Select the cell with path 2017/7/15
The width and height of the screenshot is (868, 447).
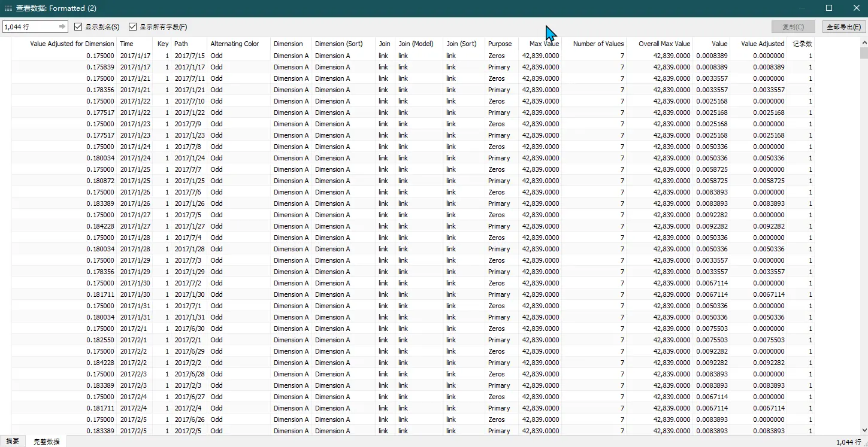click(189, 56)
